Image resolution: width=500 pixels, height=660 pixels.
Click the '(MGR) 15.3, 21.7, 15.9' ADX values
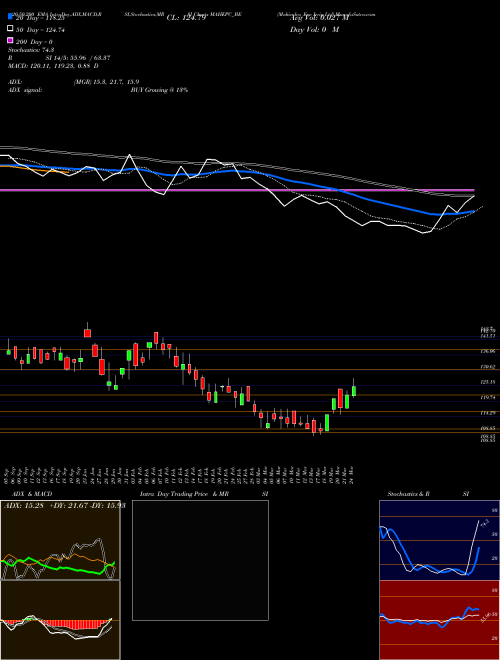pyautogui.click(x=106, y=82)
